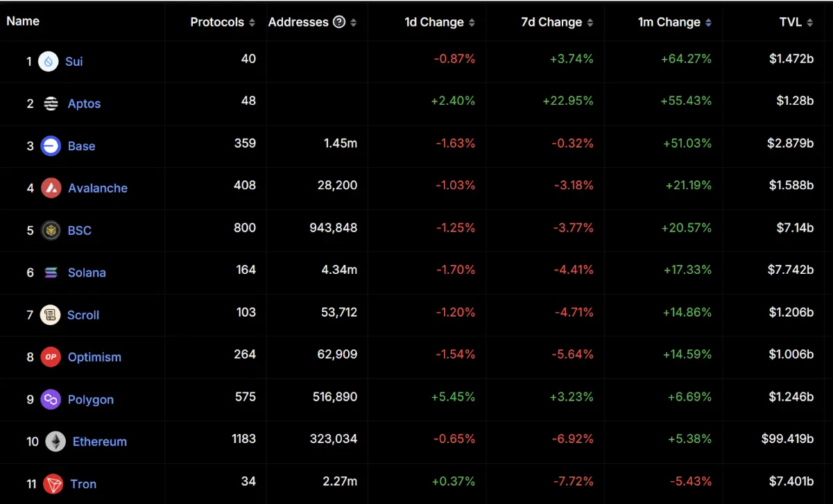
Task: Click the Base chain logo icon
Action: point(51,146)
